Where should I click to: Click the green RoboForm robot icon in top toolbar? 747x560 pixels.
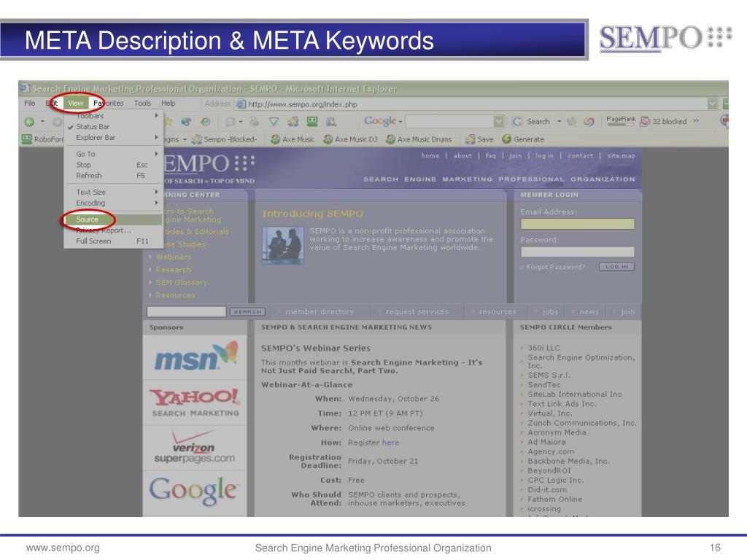pos(312,122)
